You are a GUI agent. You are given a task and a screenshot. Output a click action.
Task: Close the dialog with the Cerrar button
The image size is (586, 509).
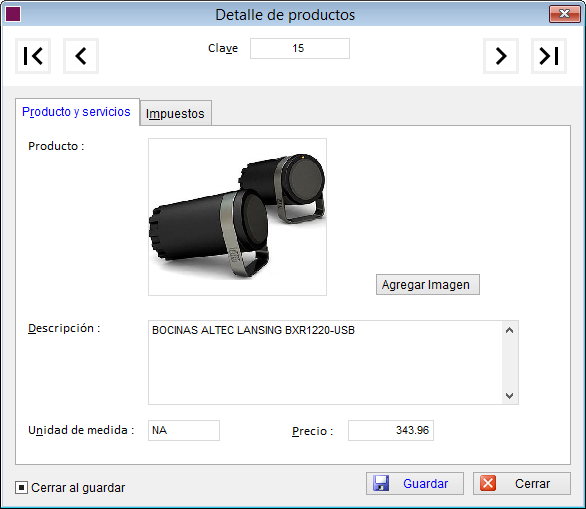[x=522, y=484]
